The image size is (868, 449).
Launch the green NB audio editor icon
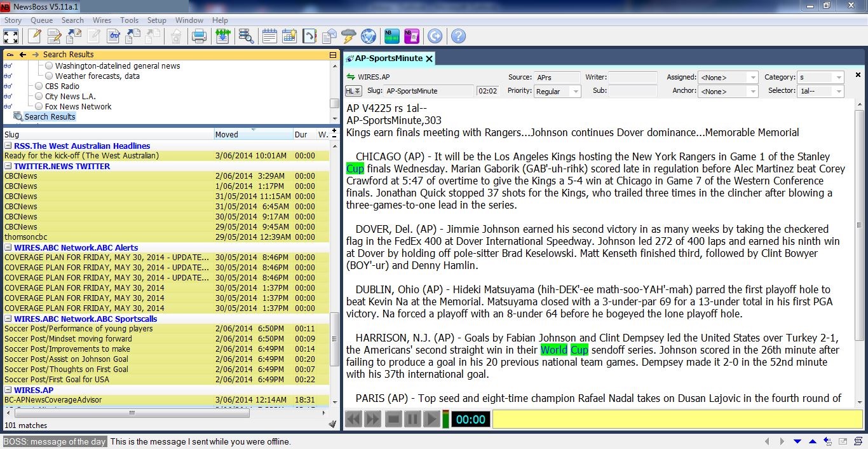(391, 36)
